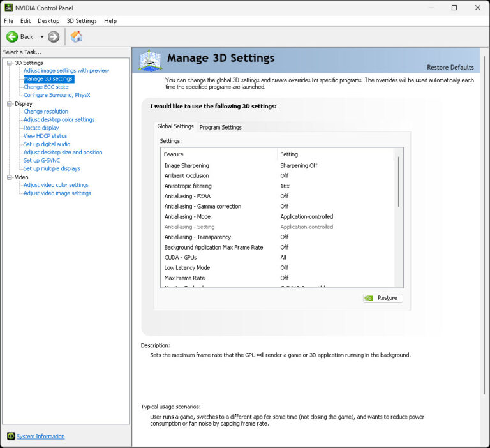The width and height of the screenshot is (490, 448).
Task: Click the System Information icon
Action: point(11,437)
